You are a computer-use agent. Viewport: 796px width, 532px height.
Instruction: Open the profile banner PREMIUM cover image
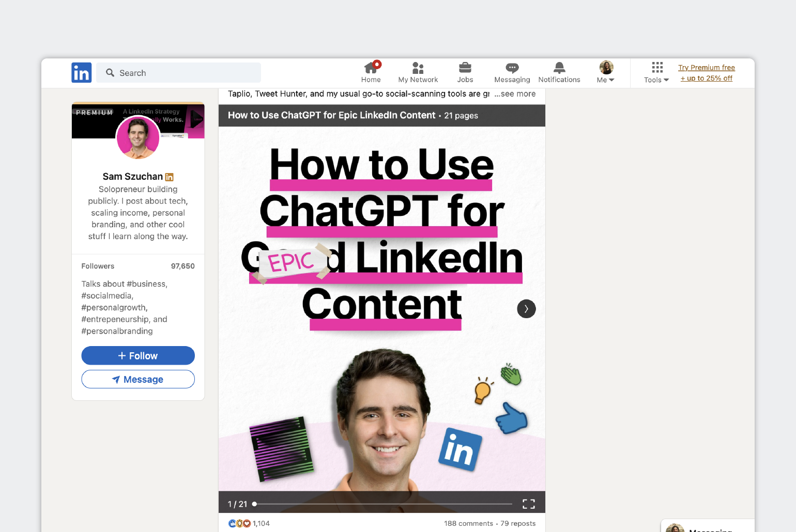click(138, 121)
